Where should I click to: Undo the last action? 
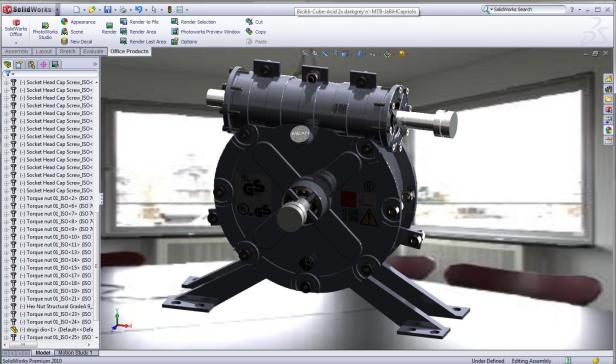pos(138,9)
